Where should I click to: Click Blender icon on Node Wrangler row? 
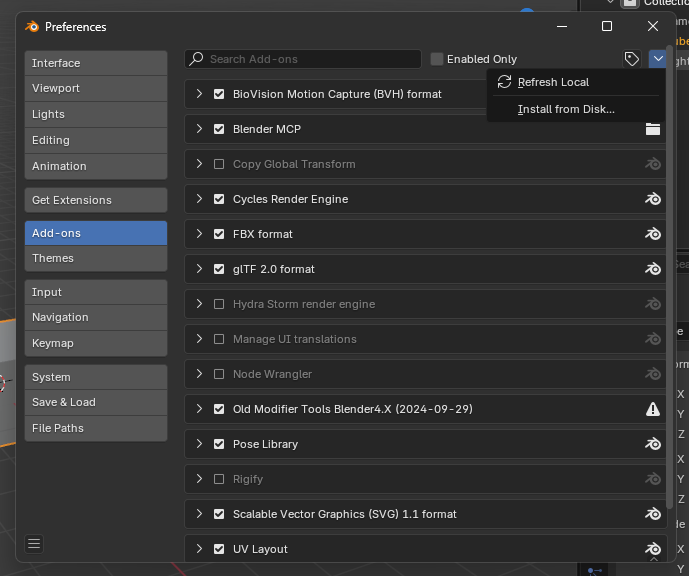[653, 374]
